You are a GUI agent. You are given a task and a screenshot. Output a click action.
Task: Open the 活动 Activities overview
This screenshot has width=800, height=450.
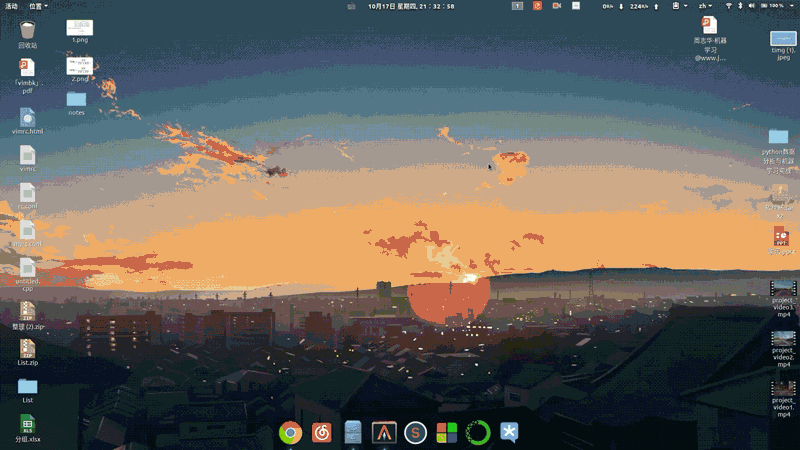click(x=11, y=6)
